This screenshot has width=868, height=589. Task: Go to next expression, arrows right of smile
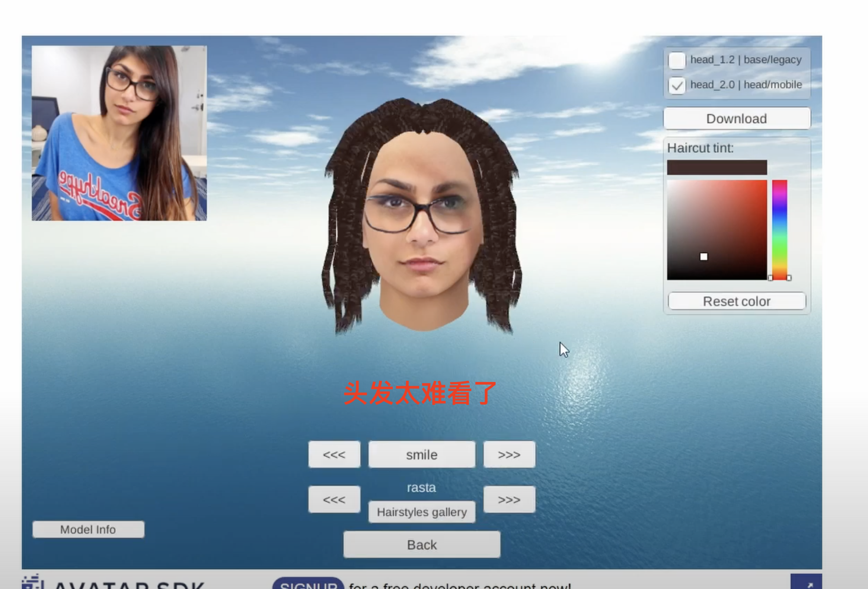[509, 454]
